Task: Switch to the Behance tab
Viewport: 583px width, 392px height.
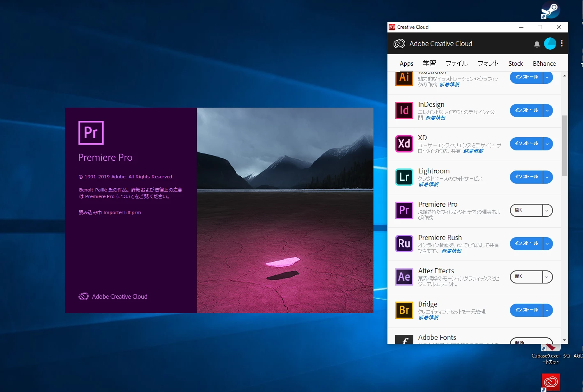Action: coord(544,64)
